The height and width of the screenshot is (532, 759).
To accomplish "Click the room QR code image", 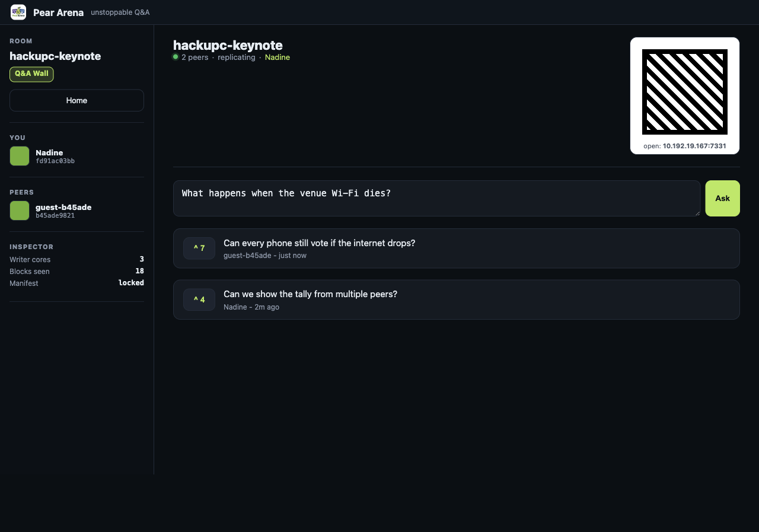I will [685, 92].
